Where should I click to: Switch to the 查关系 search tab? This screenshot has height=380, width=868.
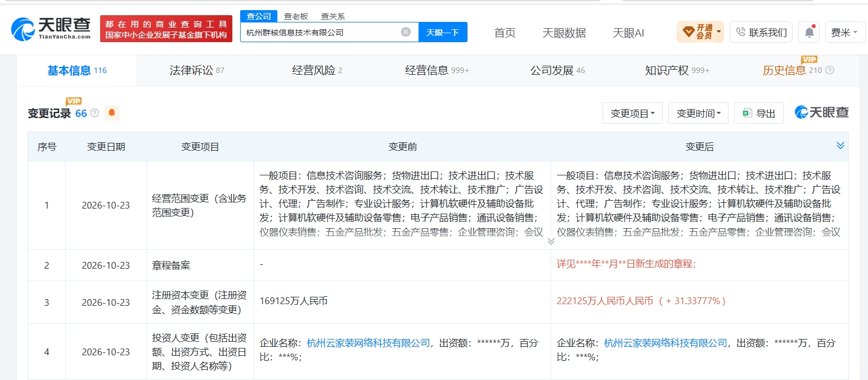coord(333,17)
